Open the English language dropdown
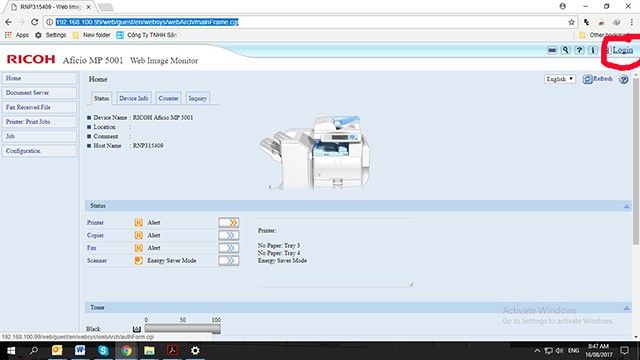 point(560,79)
